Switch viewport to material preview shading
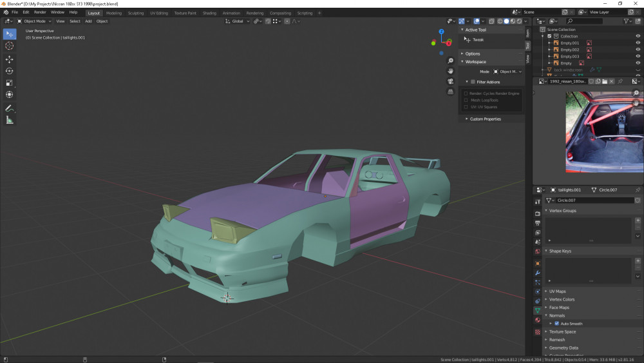 click(513, 21)
